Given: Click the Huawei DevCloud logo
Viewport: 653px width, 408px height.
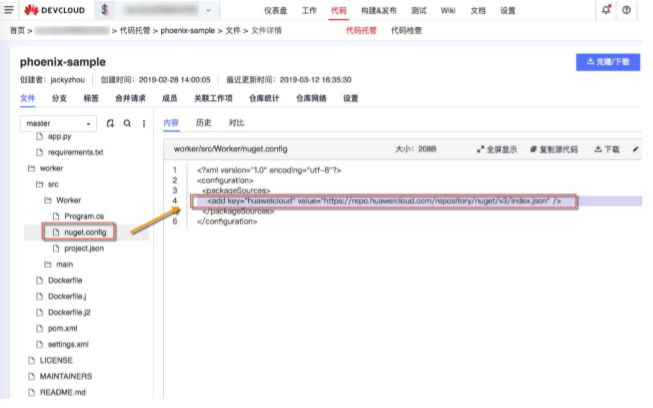Looking at the screenshot, I should pyautogui.click(x=55, y=10).
